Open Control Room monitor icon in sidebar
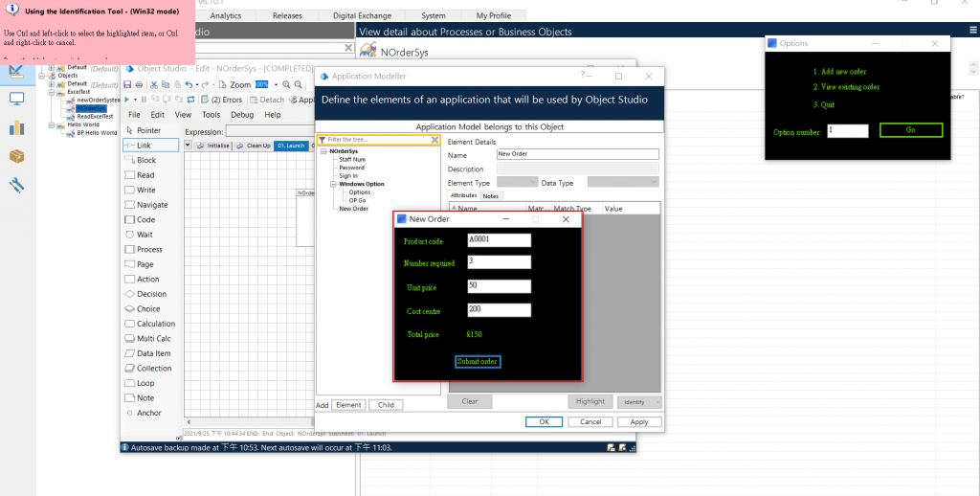Image resolution: width=980 pixels, height=496 pixels. click(16, 99)
